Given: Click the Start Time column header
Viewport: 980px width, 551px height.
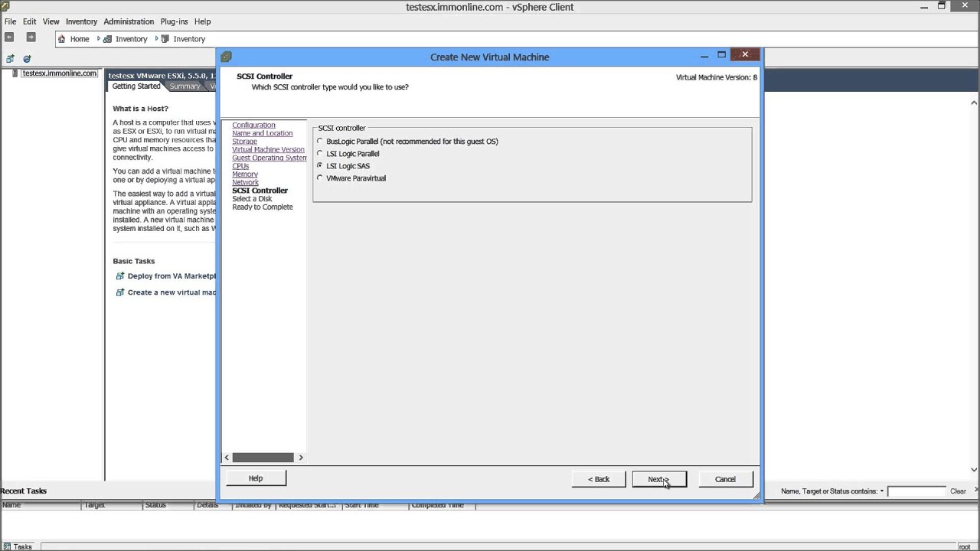Looking at the screenshot, I should 375,505.
